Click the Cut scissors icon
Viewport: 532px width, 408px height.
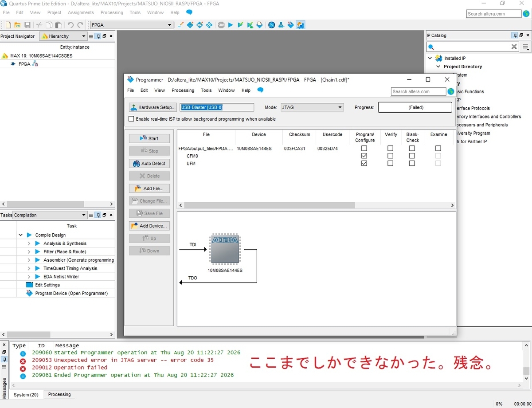[x=39, y=25]
